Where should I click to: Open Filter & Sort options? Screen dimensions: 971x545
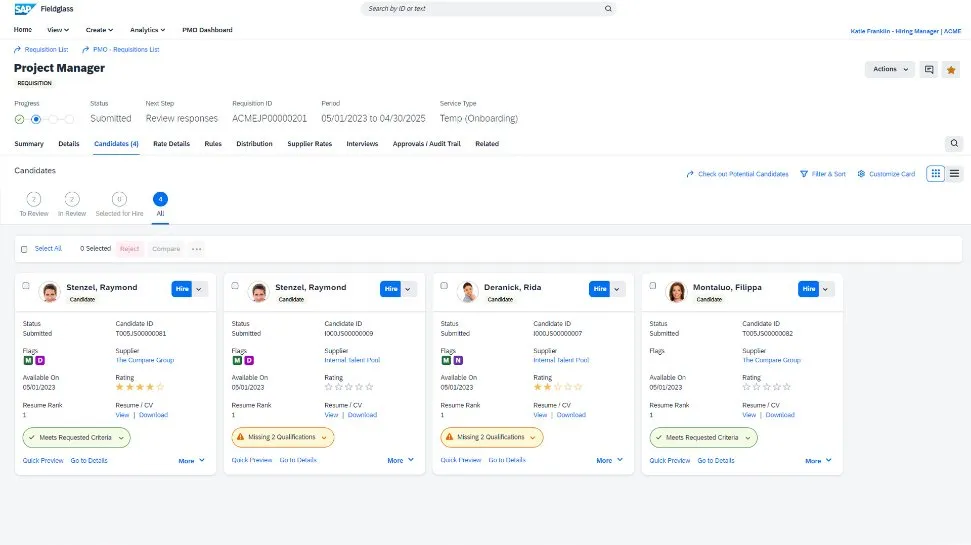[823, 174]
